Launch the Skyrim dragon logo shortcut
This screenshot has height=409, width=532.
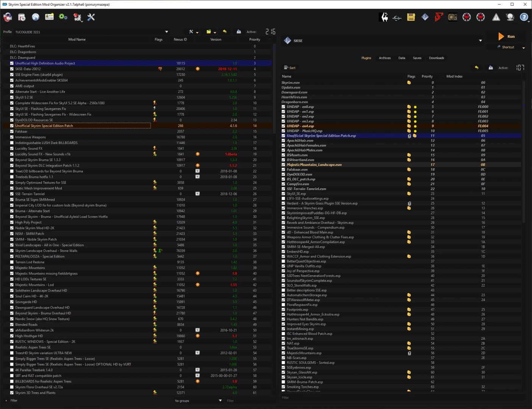tap(383, 17)
